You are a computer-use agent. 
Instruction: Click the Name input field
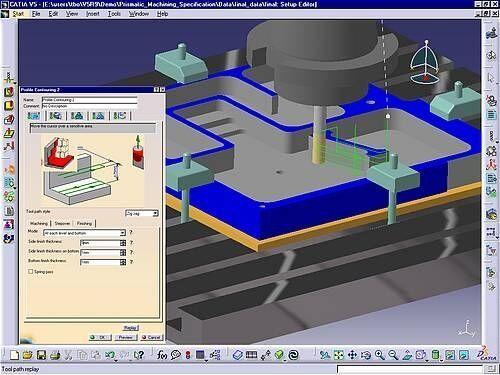[89, 100]
